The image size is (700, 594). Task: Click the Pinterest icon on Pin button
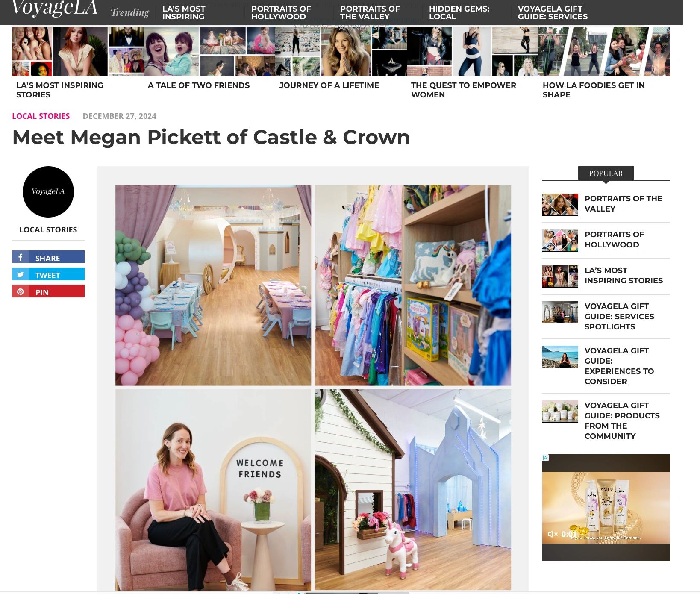(20, 291)
